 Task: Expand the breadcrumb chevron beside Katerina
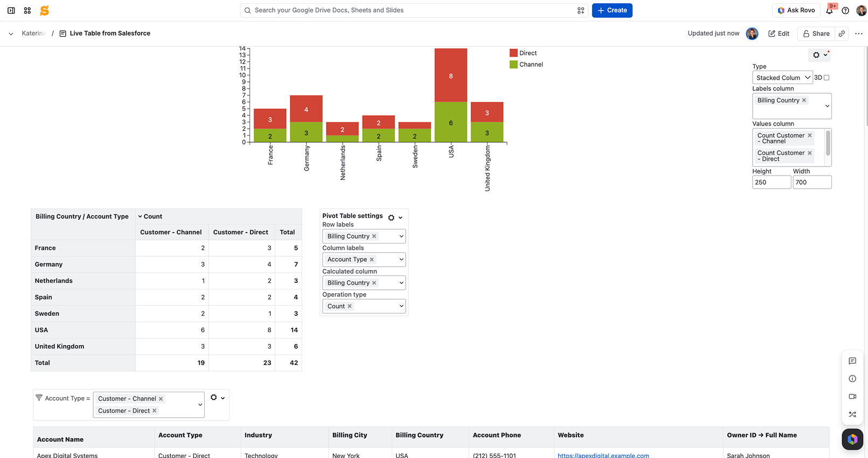[x=11, y=33]
